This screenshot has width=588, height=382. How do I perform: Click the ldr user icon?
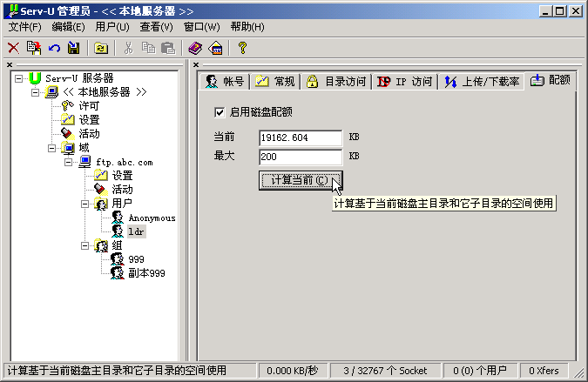pos(118,231)
